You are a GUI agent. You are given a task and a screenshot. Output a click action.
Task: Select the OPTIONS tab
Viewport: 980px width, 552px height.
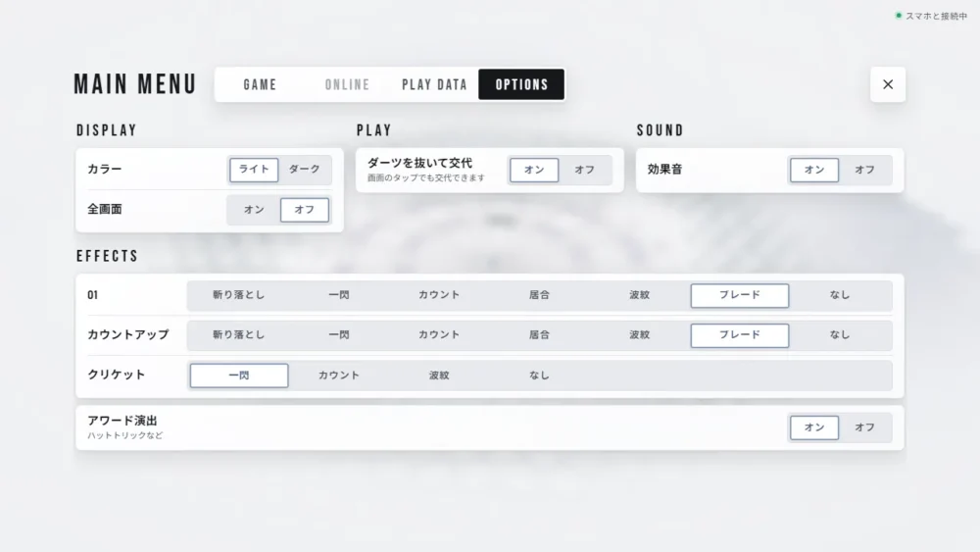pos(521,84)
